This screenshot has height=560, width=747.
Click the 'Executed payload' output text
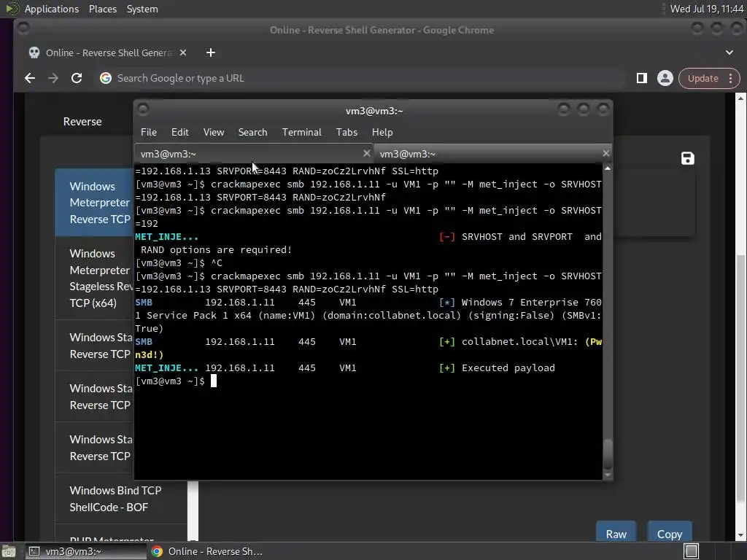point(508,367)
